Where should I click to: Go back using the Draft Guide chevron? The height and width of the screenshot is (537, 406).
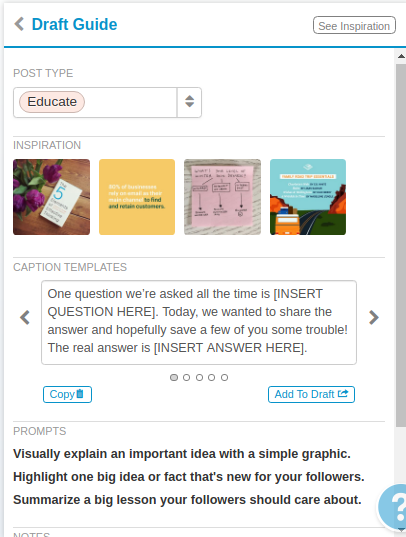pyautogui.click(x=19, y=24)
